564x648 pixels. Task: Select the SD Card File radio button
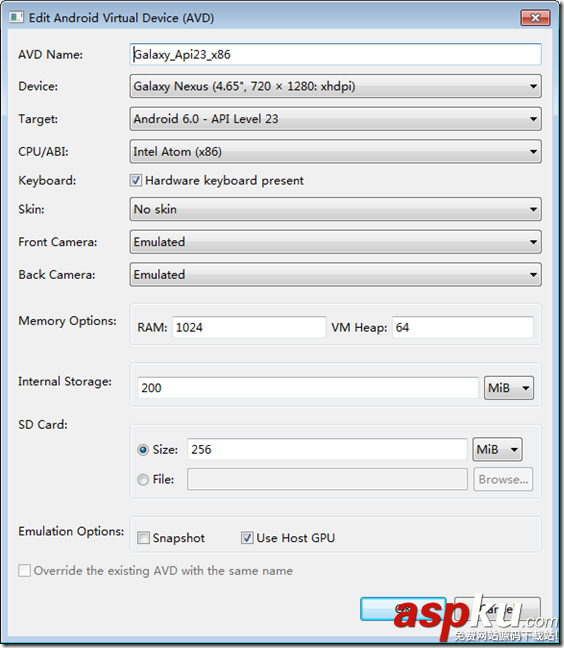[x=143, y=479]
